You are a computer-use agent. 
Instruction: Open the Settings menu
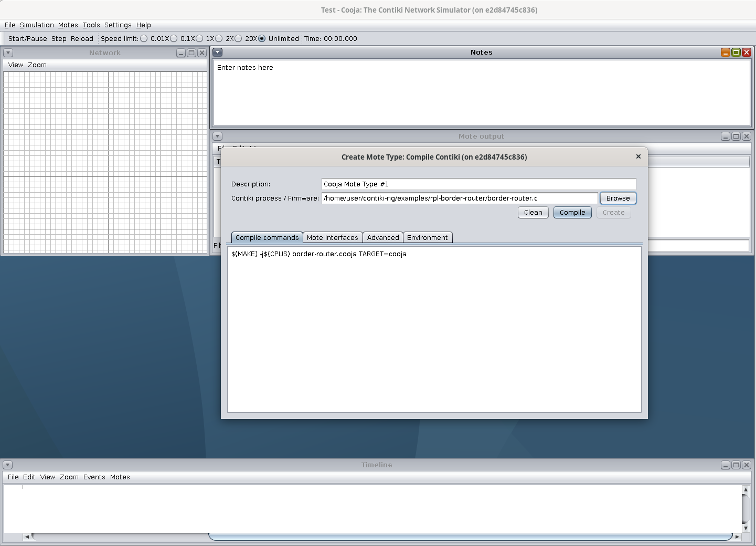(118, 25)
